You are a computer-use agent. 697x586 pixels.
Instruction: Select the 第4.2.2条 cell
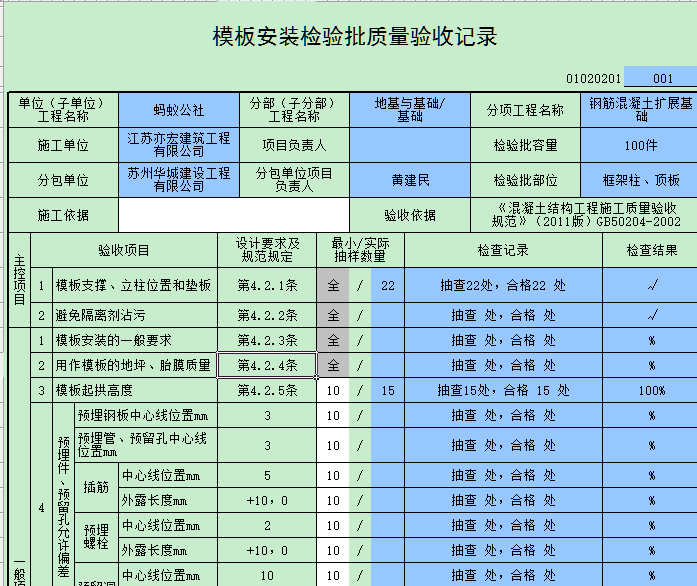pyautogui.click(x=267, y=315)
